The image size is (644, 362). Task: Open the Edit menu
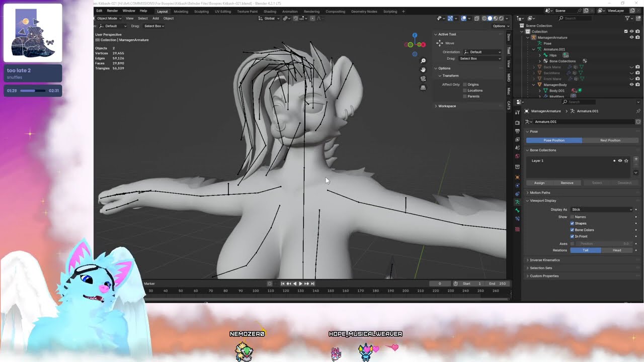pos(99,11)
